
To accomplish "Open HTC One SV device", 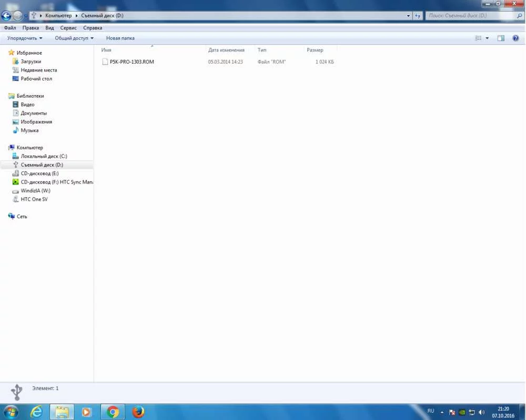I will 34,199.
